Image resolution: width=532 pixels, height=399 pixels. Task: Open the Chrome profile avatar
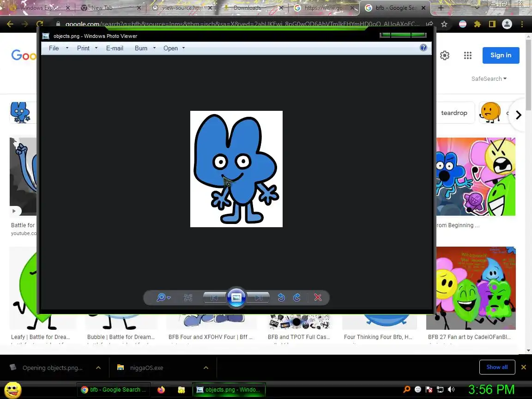click(507, 24)
